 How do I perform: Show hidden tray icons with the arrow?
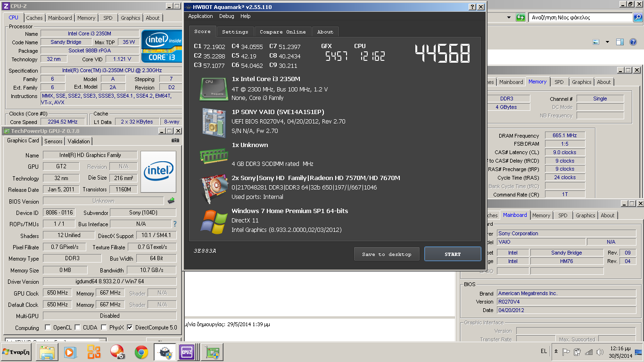pos(556,352)
